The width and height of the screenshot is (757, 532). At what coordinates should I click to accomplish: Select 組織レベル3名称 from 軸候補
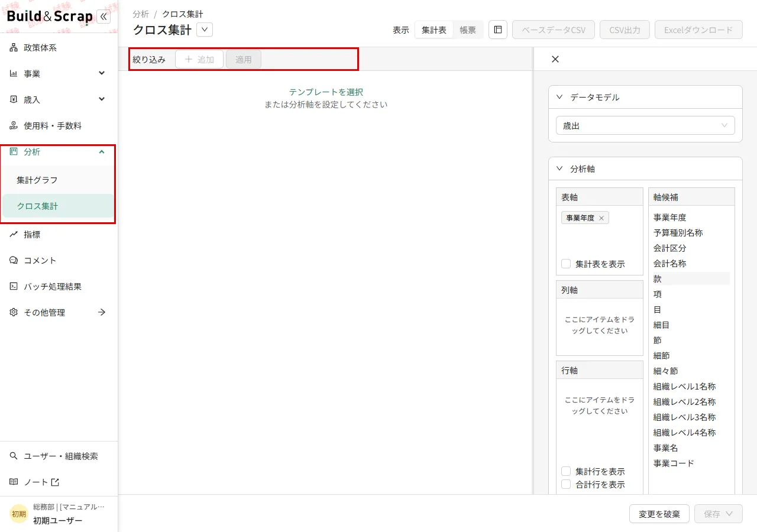point(685,417)
